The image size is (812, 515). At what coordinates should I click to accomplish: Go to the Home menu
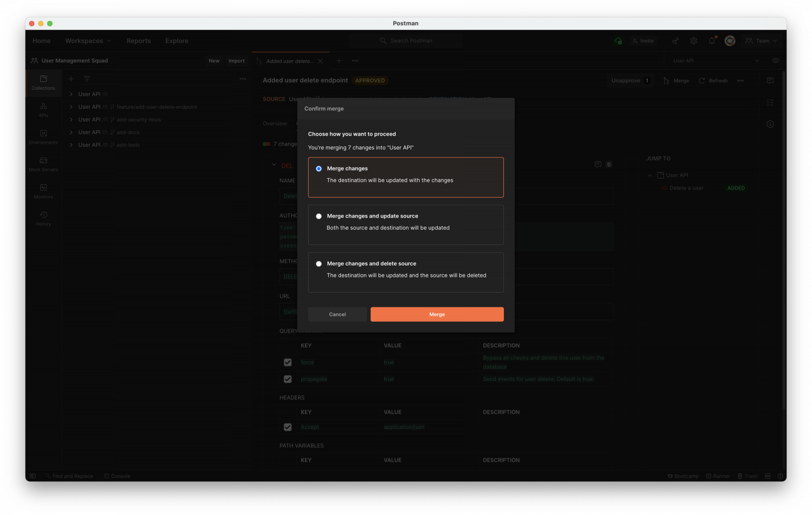42,41
